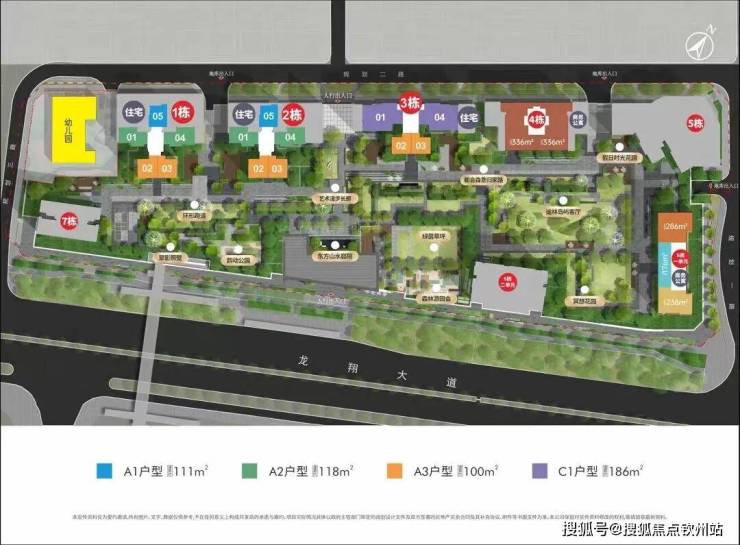Click the 绿茵草坪 landscape label
The image size is (740, 545).
pos(434,235)
